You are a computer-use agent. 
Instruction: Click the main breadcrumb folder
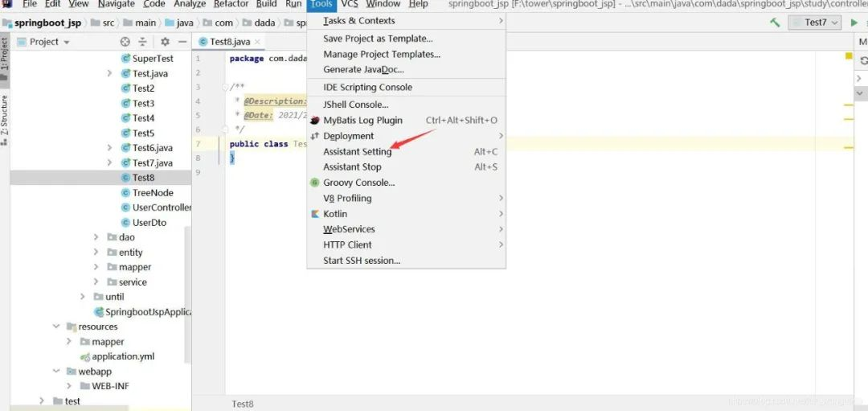tap(140, 23)
